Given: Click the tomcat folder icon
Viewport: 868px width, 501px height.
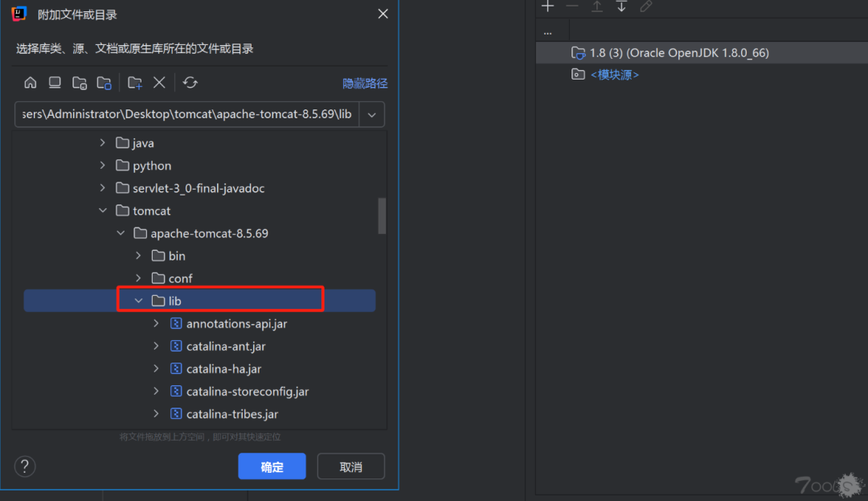Looking at the screenshot, I should pyautogui.click(x=122, y=211).
